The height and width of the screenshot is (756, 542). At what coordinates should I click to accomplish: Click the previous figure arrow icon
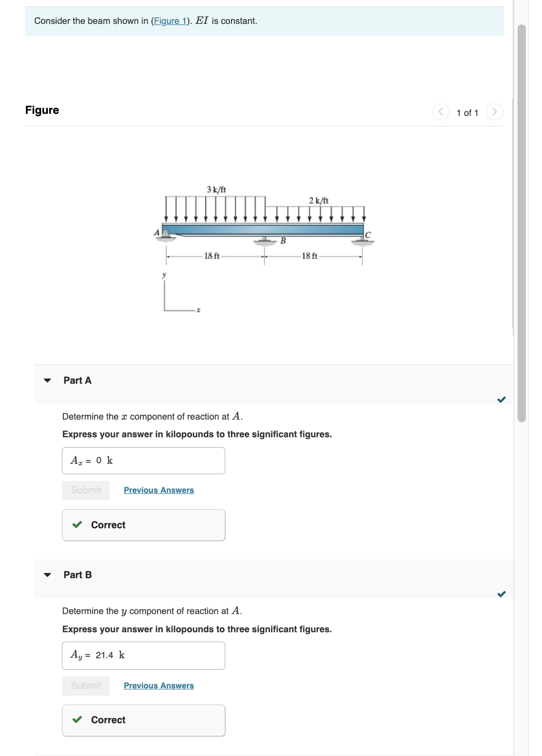440,112
